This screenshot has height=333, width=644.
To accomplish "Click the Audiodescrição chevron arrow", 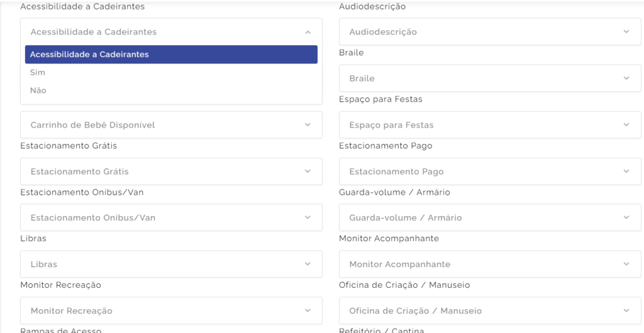I will click(x=626, y=31).
